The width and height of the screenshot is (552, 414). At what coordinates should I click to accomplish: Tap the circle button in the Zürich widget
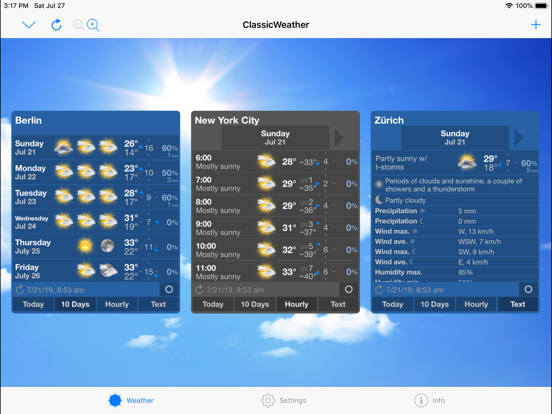pyautogui.click(x=528, y=289)
